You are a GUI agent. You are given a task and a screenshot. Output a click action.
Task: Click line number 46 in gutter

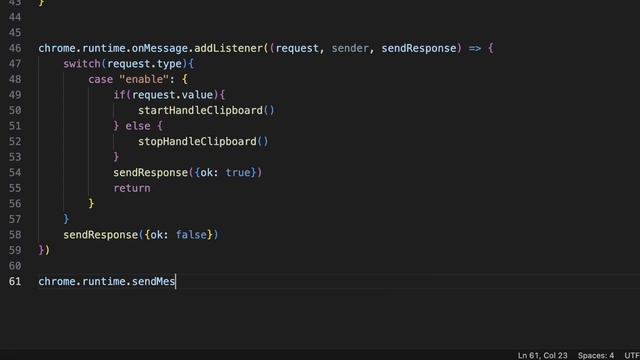tap(15, 48)
